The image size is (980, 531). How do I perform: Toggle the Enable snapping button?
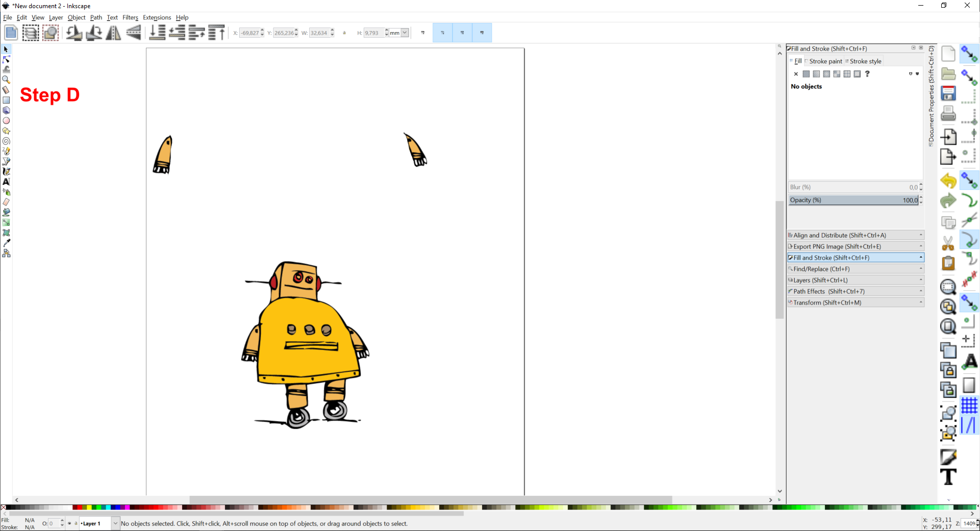(969, 54)
